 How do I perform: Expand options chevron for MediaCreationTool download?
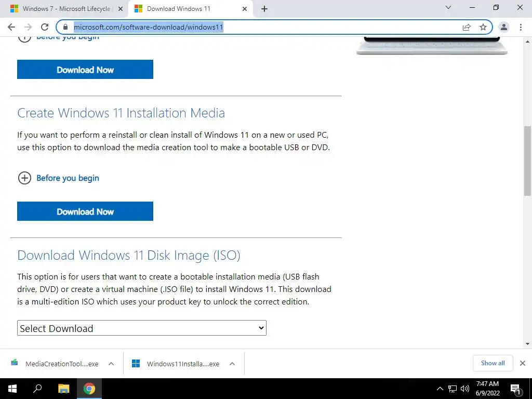tap(111, 364)
